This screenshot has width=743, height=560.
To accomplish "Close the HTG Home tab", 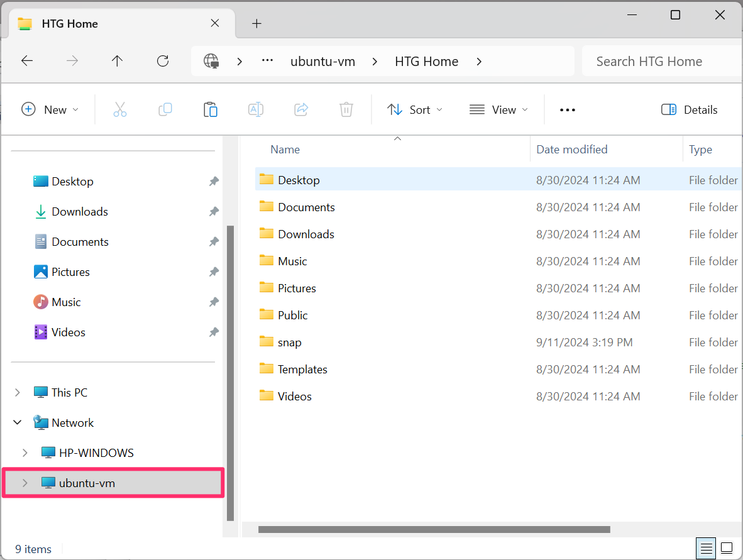I will (214, 23).
